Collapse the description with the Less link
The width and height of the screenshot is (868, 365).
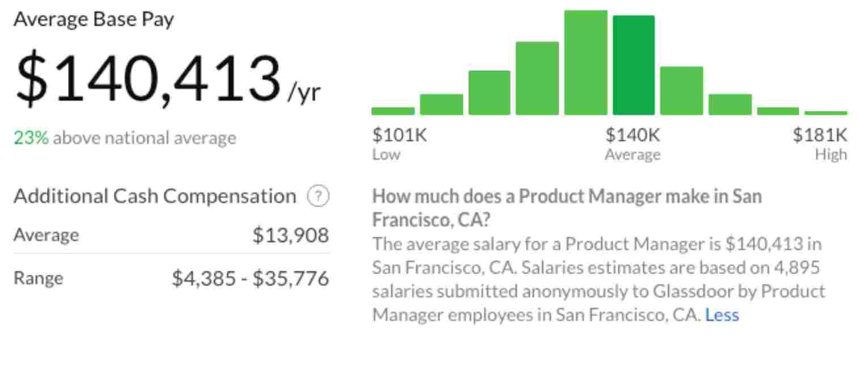pyautogui.click(x=722, y=315)
